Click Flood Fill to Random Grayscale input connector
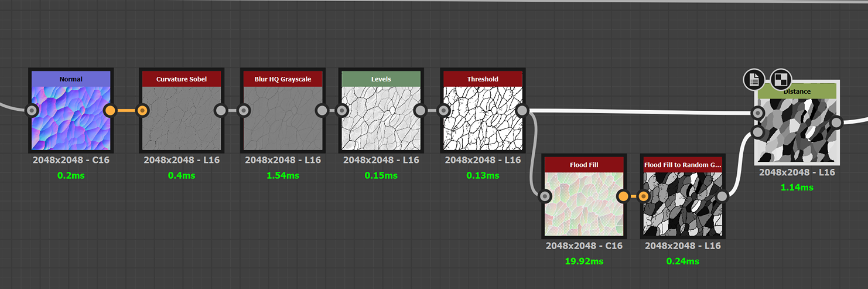This screenshot has height=289, width=868. point(644,196)
